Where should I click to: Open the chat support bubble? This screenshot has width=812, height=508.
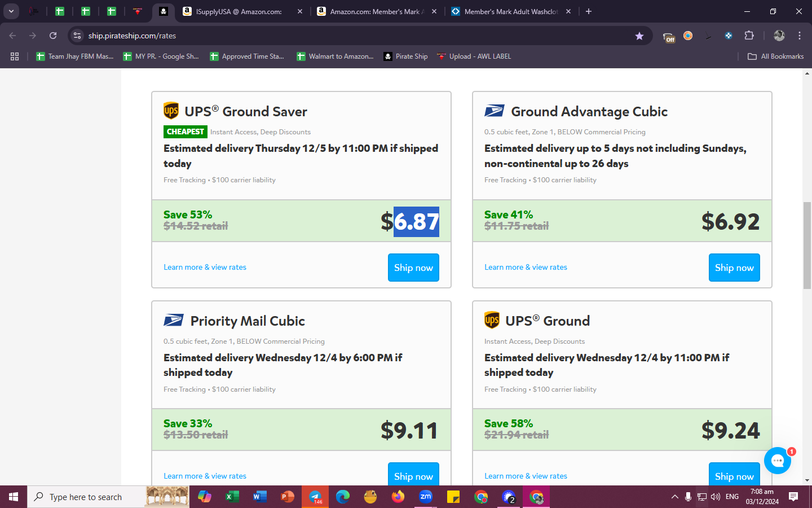click(778, 461)
